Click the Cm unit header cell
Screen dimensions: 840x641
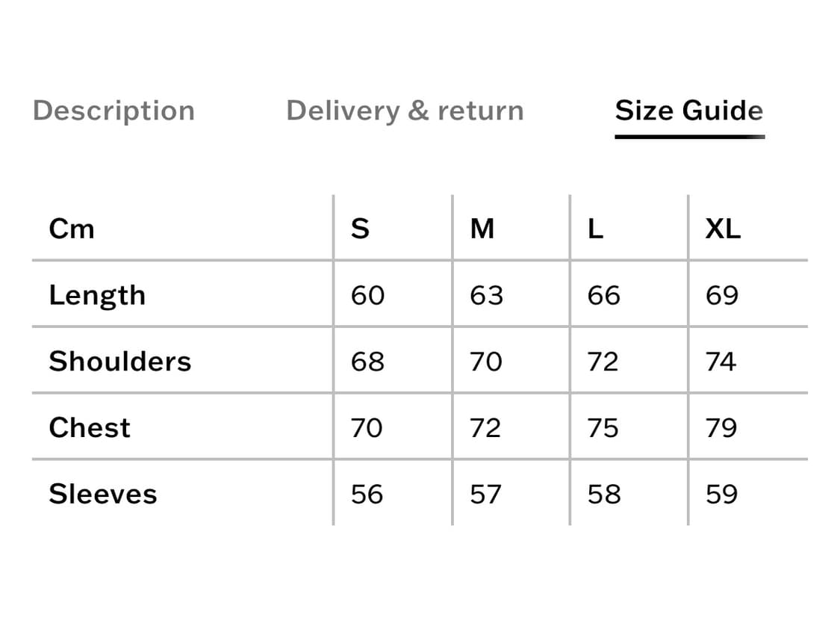[x=72, y=229]
